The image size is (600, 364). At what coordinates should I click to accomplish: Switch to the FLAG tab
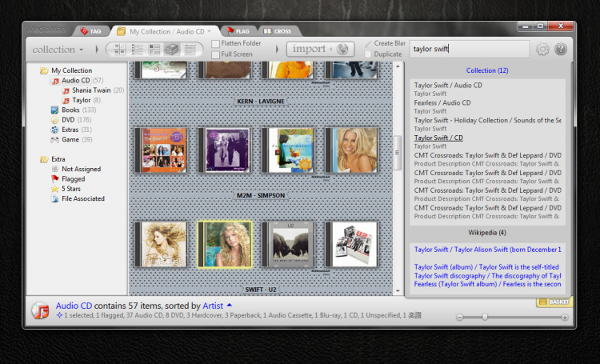click(238, 31)
